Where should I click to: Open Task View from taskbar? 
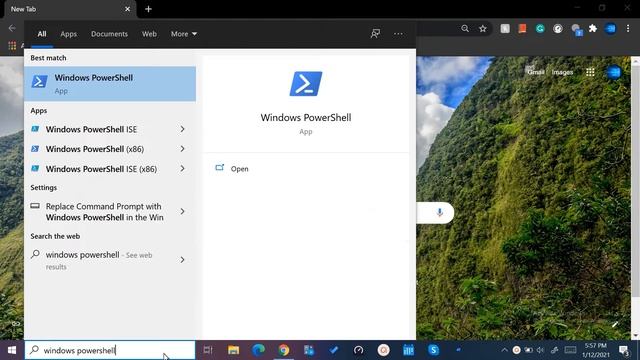click(208, 350)
